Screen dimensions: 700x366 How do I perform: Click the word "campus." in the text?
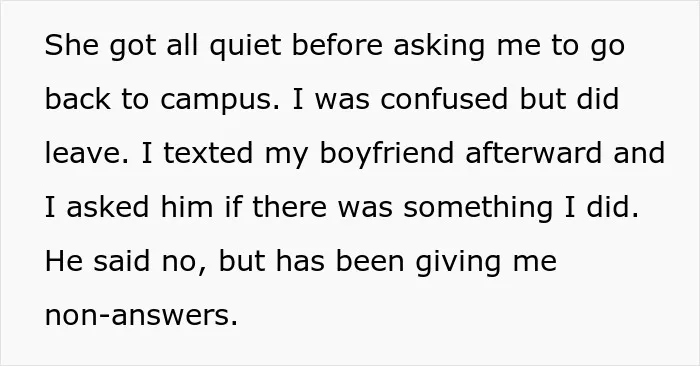pyautogui.click(x=220, y=100)
